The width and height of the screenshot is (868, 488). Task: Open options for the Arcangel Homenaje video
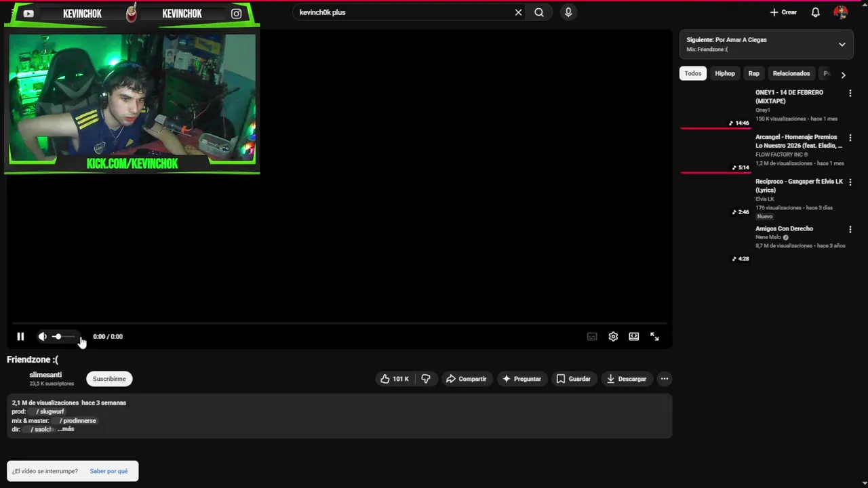[x=850, y=138]
